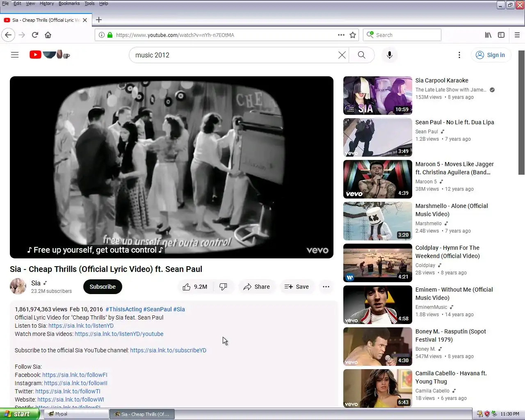Image resolution: width=525 pixels, height=420 pixels.
Task: Switch to the Mypal taskbar item
Action: (76, 414)
